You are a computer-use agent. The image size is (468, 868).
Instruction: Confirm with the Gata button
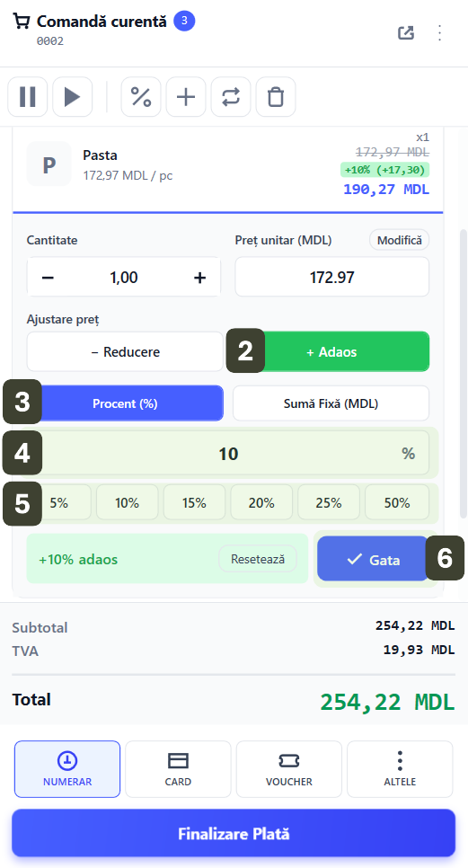pyautogui.click(x=373, y=559)
